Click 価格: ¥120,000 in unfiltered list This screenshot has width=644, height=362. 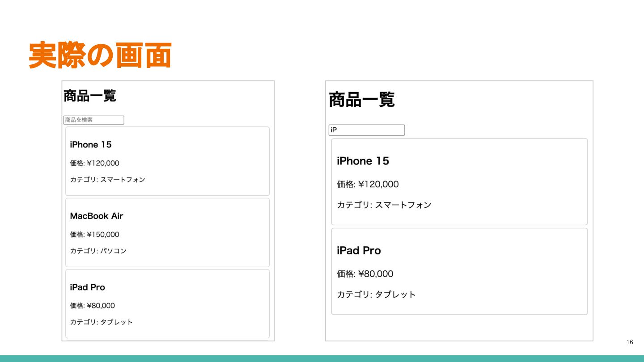pos(95,163)
